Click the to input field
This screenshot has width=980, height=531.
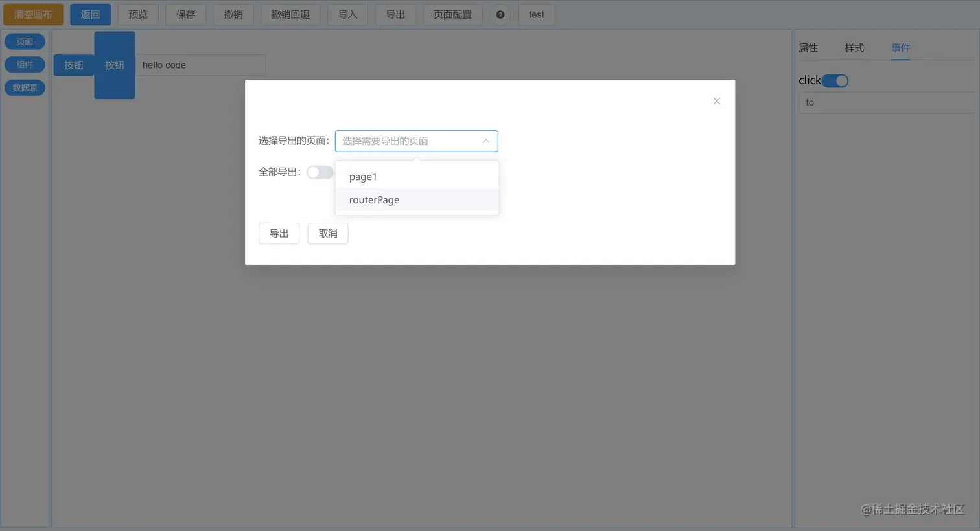[886, 102]
